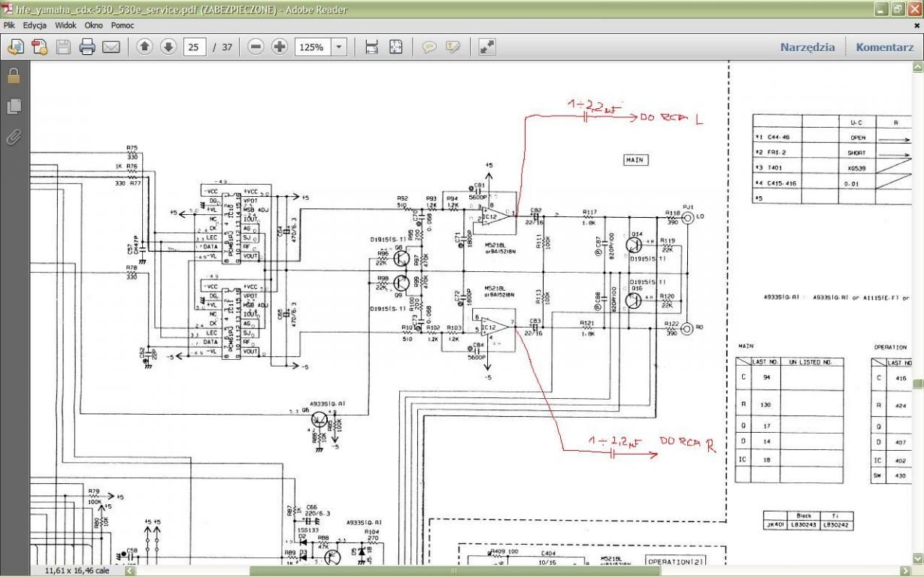Send the file by email envelope icon
This screenshot has width=924, height=577.
(111, 47)
